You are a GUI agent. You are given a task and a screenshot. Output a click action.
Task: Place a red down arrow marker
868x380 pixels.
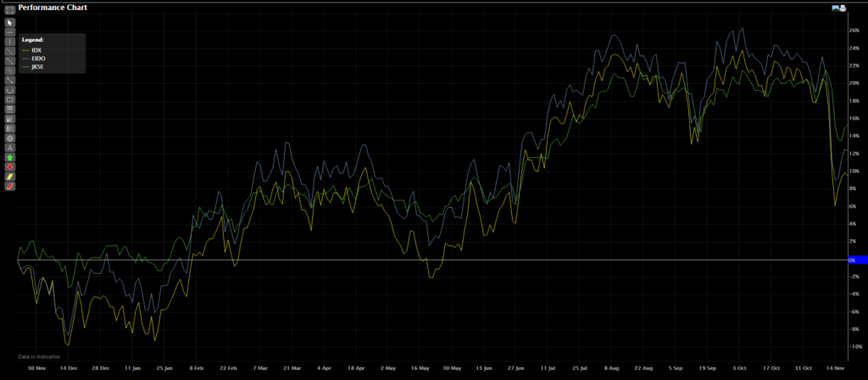coord(9,167)
